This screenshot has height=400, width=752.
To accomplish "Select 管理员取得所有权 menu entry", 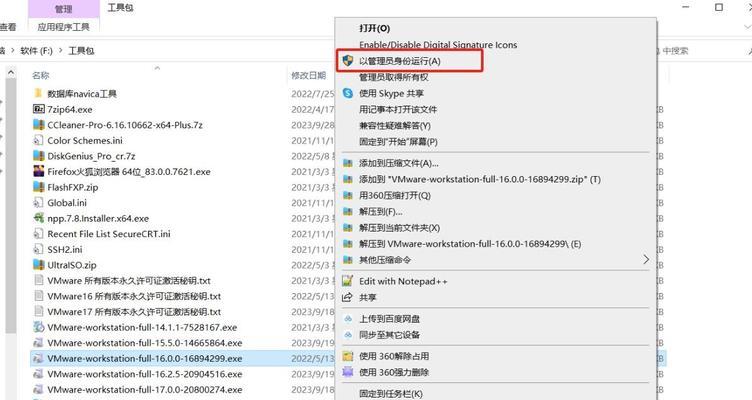I will [393, 77].
